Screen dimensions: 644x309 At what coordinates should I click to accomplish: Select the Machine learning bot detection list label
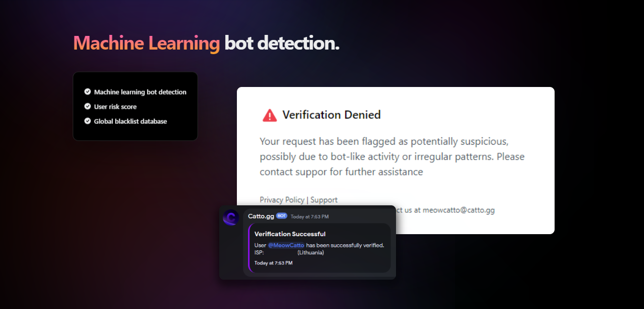coord(140,92)
